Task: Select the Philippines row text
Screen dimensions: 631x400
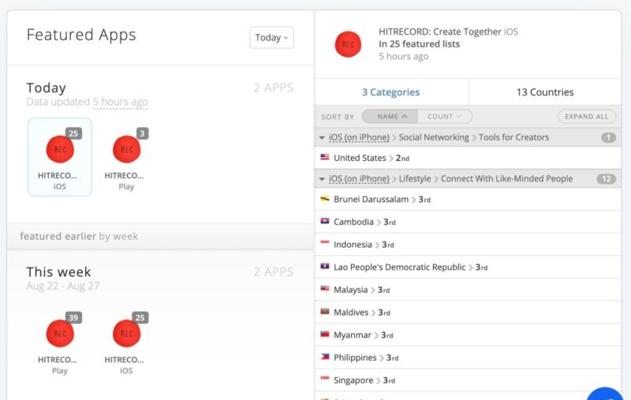Action: pyautogui.click(x=355, y=357)
